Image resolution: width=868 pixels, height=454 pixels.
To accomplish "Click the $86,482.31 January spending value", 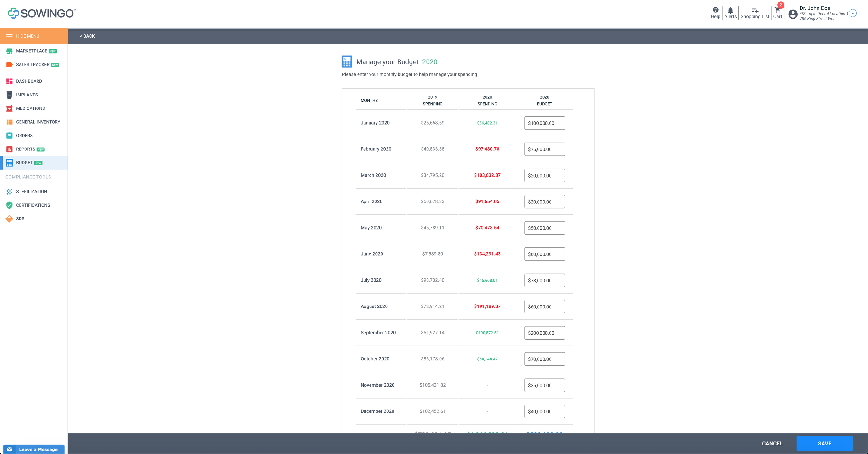I will tap(487, 123).
